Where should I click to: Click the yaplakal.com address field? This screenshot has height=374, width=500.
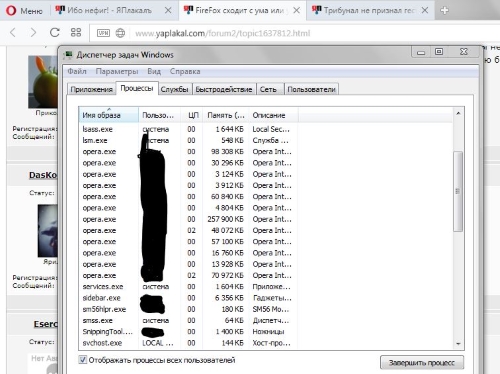pos(222,33)
